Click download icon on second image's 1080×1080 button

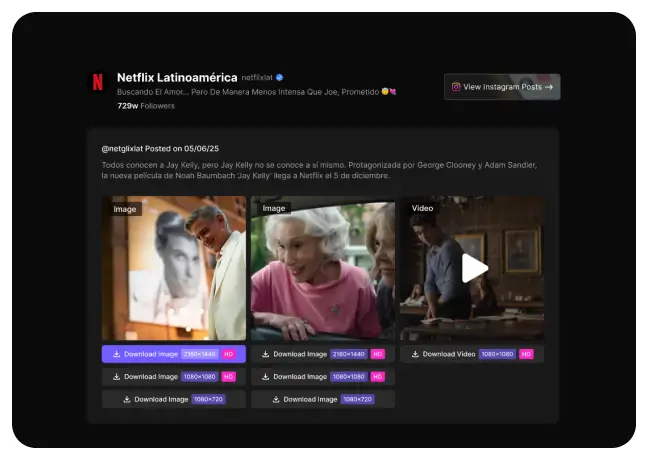click(x=266, y=377)
